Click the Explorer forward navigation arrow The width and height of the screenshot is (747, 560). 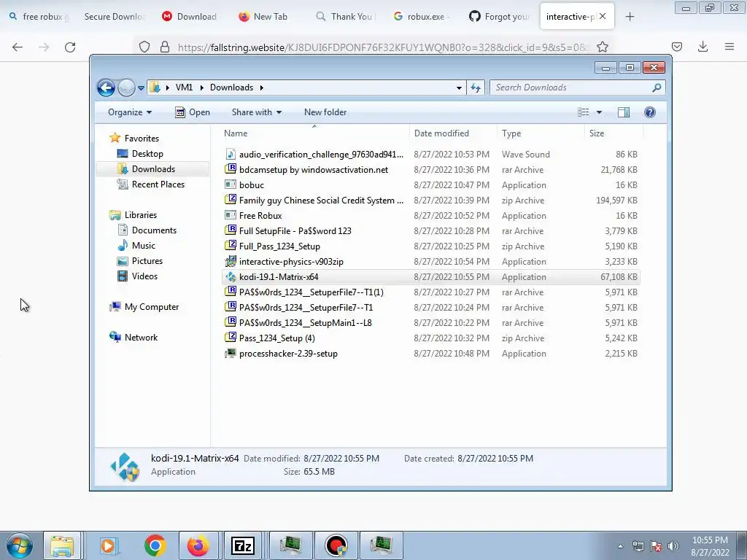tap(126, 87)
